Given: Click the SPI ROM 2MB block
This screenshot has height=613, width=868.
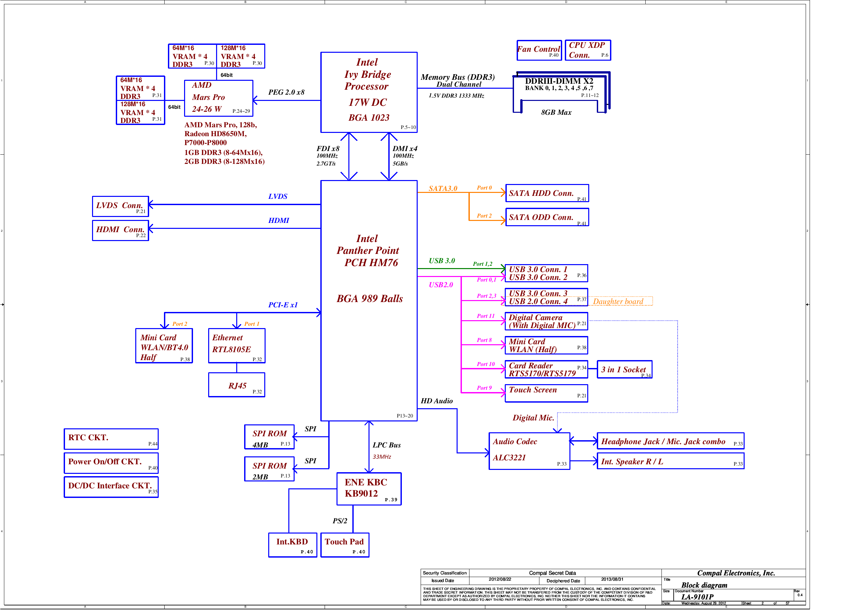Looking at the screenshot, I should [269, 469].
